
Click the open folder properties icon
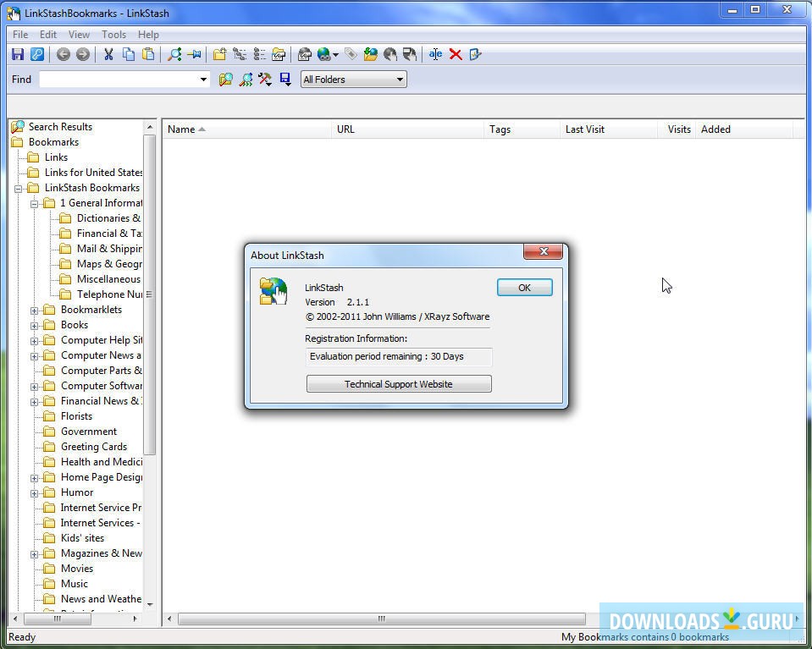pyautogui.click(x=279, y=54)
